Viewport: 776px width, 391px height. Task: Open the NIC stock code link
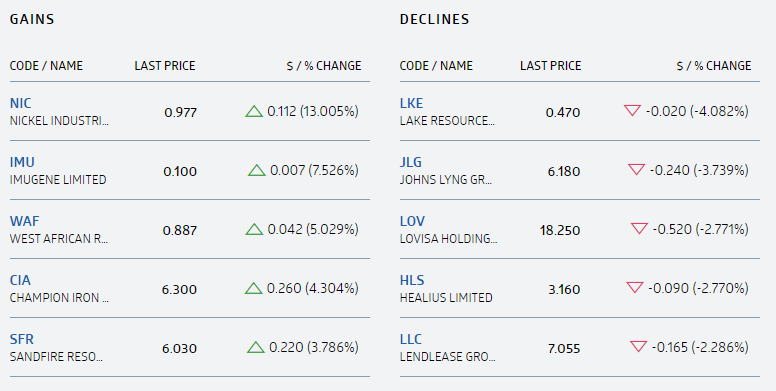[20, 103]
